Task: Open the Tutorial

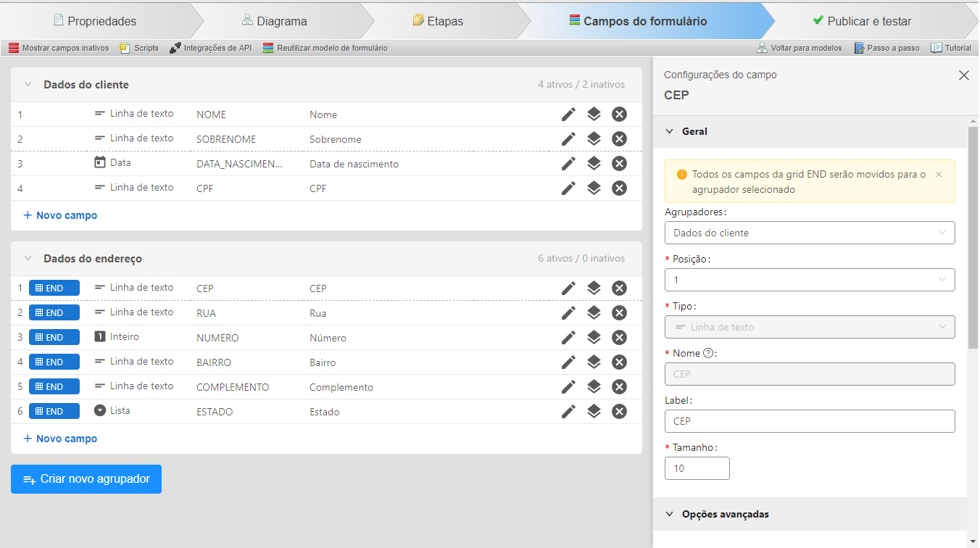Action: (x=951, y=48)
